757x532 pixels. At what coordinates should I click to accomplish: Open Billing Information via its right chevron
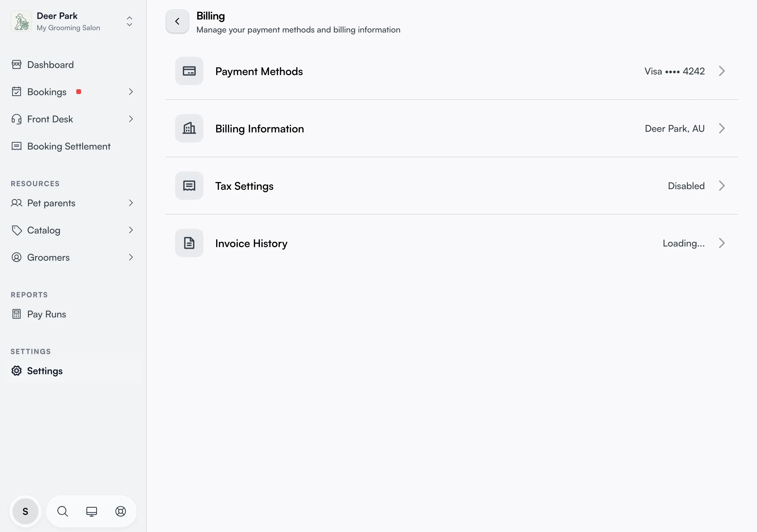pos(722,128)
